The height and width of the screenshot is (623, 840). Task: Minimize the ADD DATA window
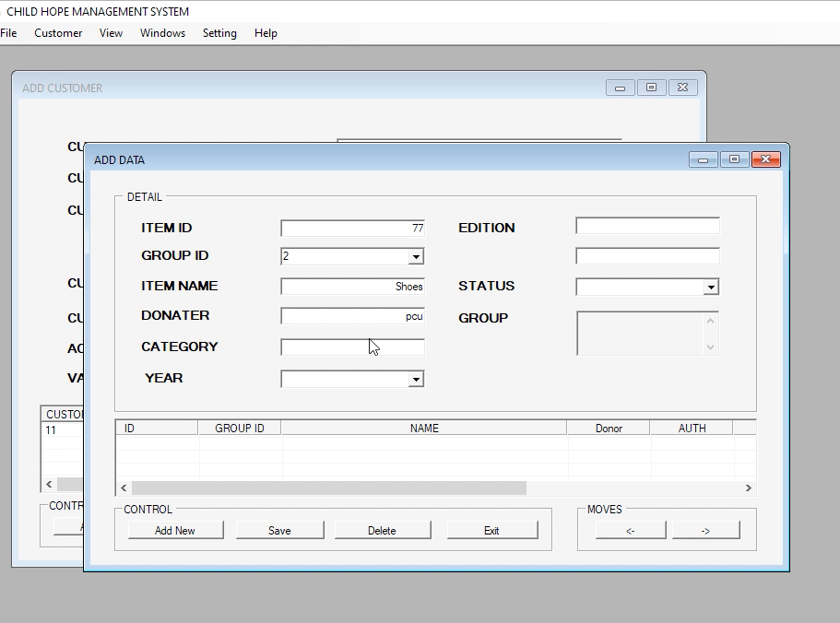click(703, 159)
